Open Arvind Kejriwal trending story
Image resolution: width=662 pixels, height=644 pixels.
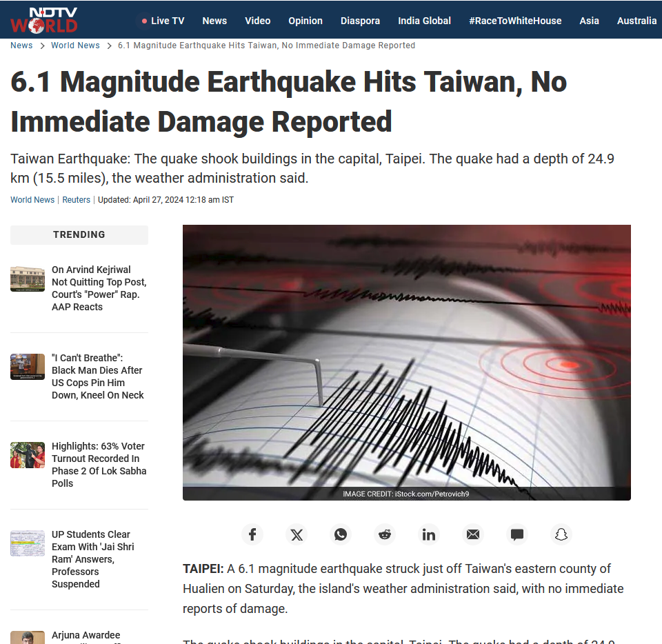coord(99,288)
